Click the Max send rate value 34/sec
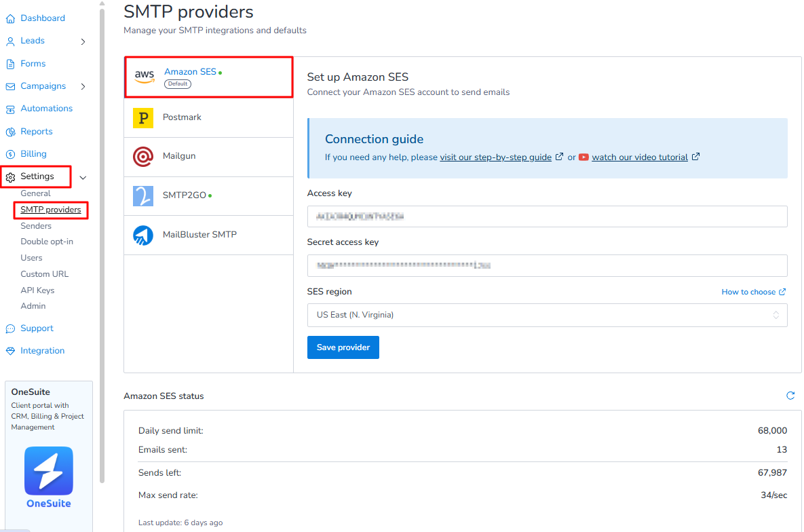 [773, 495]
